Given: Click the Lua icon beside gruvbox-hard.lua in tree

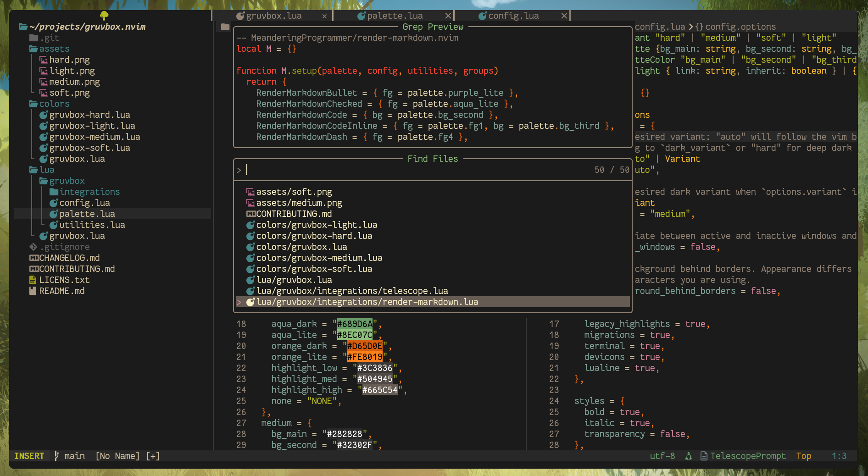Looking at the screenshot, I should (x=44, y=115).
